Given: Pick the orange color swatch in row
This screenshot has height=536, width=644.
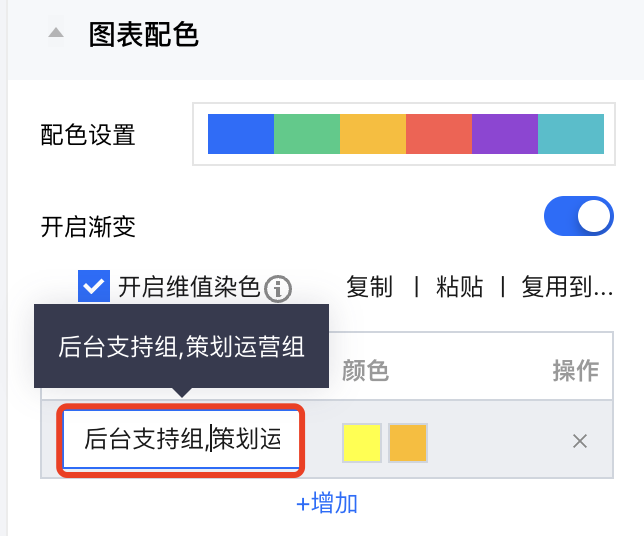Looking at the screenshot, I should (x=408, y=442).
